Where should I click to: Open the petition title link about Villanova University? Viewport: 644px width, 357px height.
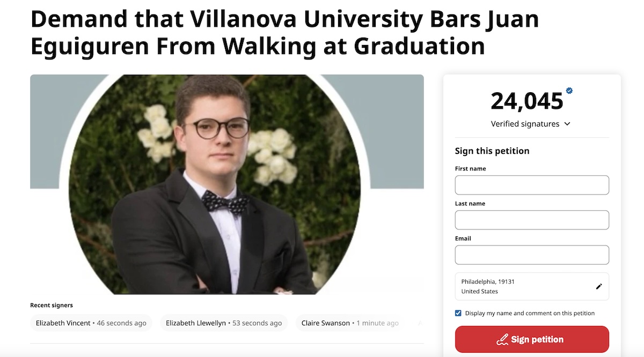click(x=284, y=32)
